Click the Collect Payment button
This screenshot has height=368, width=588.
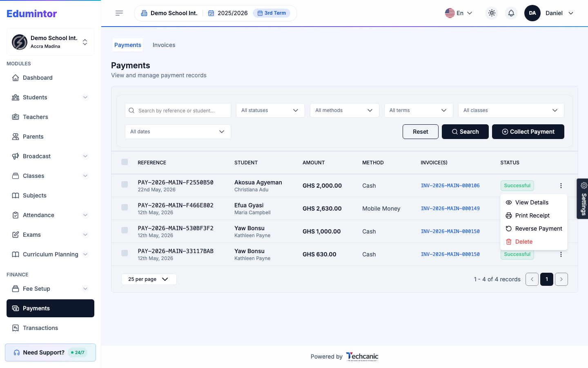[x=528, y=132]
